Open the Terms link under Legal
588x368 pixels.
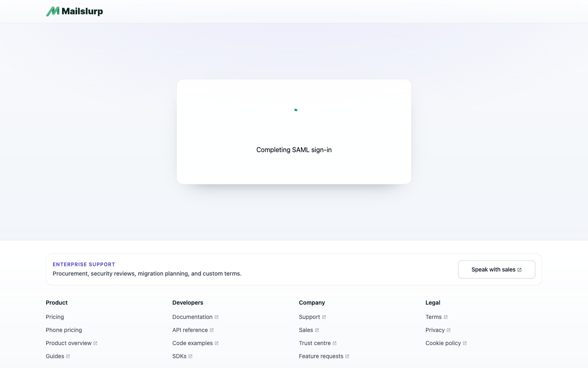(x=437, y=317)
